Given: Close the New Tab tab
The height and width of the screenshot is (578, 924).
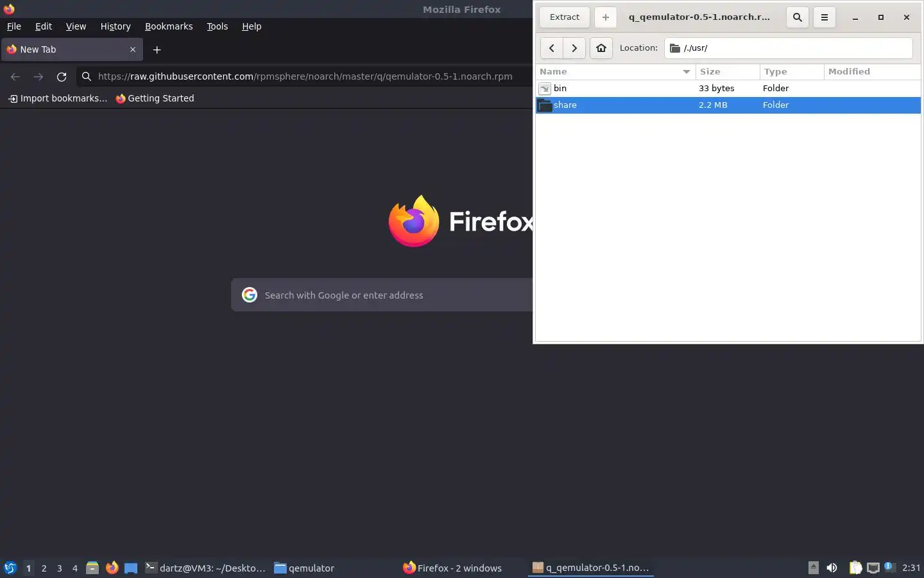Looking at the screenshot, I should pos(133,49).
